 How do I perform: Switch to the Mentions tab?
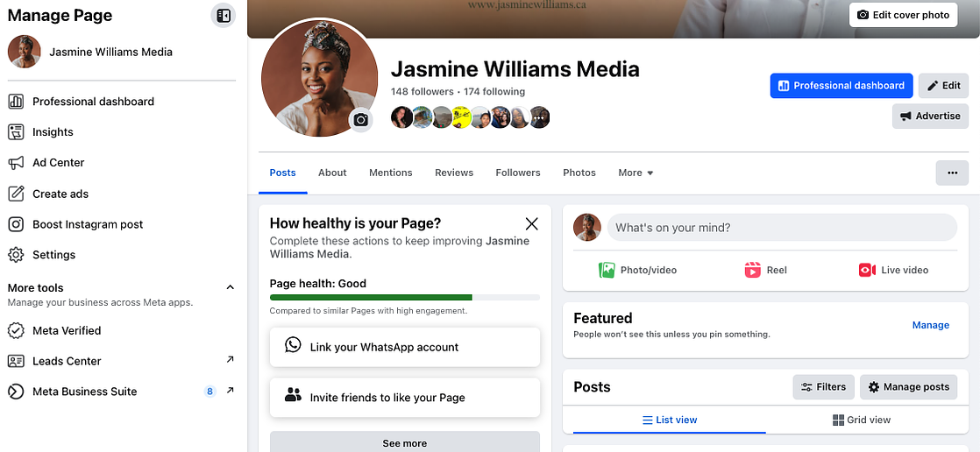[391, 173]
